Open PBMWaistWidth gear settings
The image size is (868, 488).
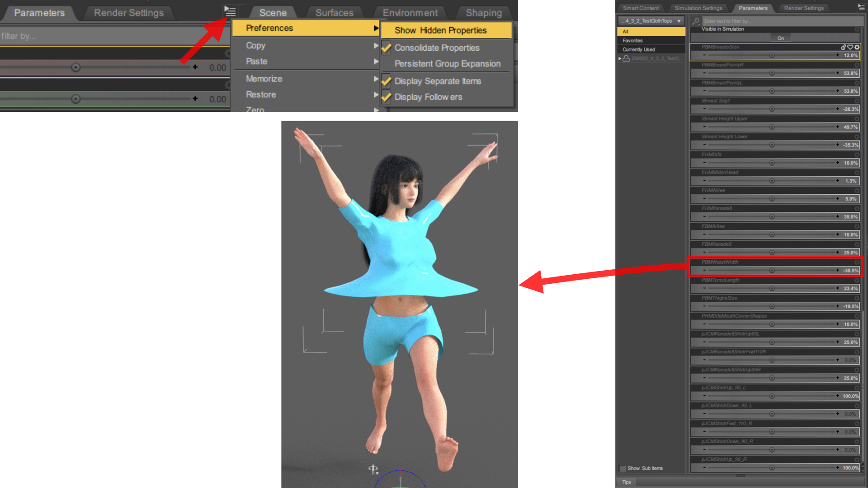tap(857, 262)
